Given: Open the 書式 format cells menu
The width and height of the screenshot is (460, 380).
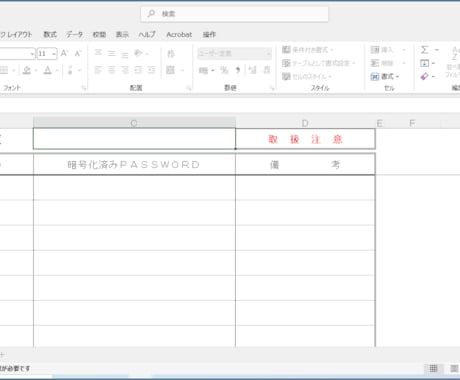Looking at the screenshot, I should 385,77.
